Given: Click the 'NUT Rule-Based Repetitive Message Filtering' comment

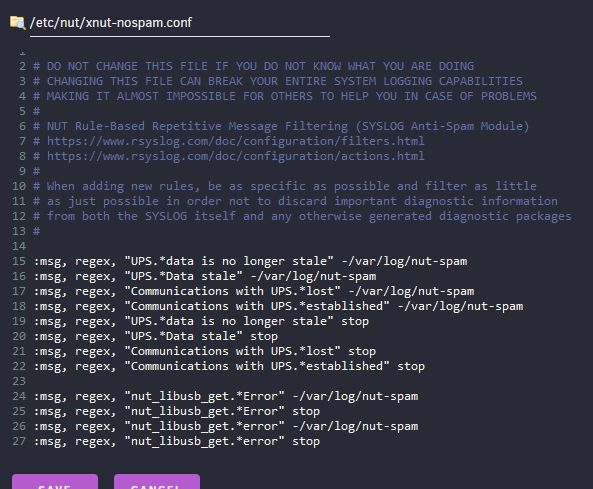Looking at the screenshot, I should [x=281, y=126].
